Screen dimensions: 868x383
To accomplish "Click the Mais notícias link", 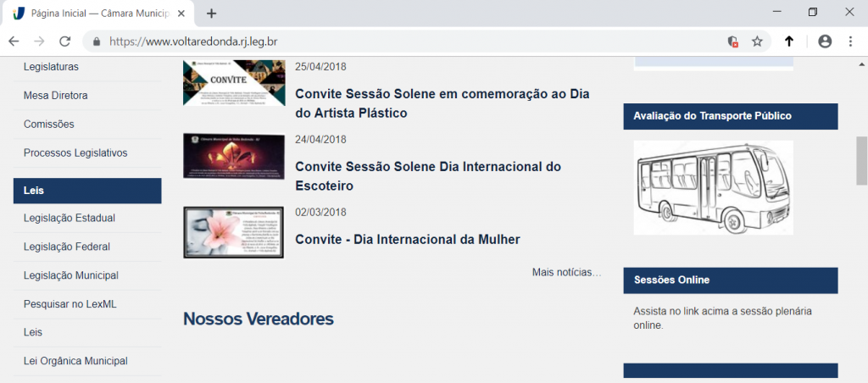I will (566, 272).
